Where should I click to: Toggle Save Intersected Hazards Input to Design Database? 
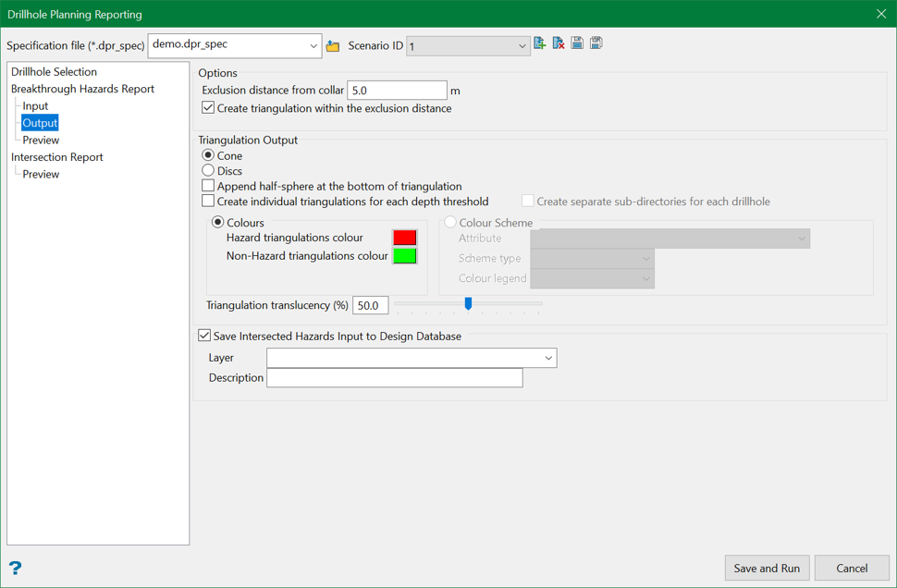pos(204,337)
